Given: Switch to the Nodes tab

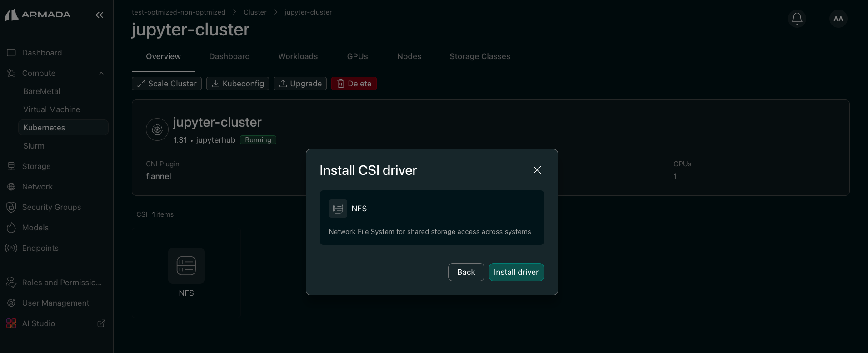Looking at the screenshot, I should pos(409,56).
